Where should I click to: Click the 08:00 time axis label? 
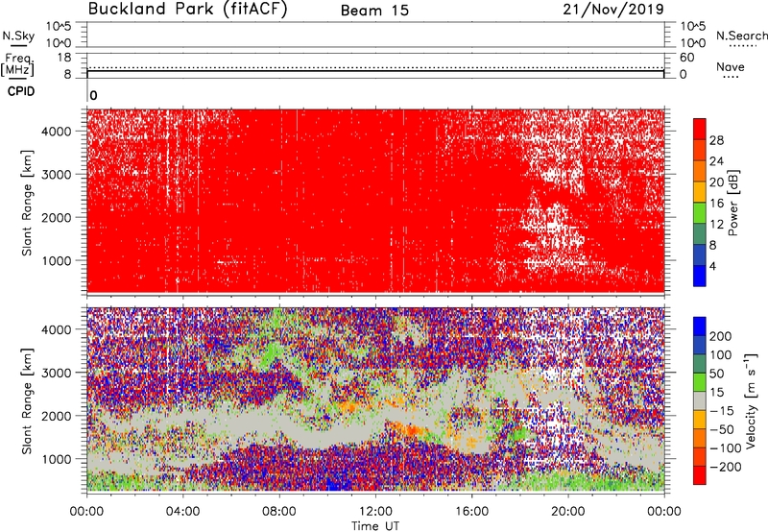[x=279, y=512]
